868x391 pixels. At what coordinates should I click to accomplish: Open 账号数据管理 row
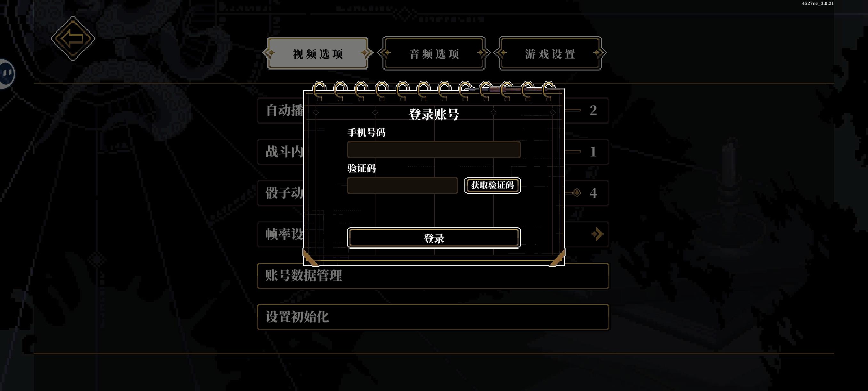click(433, 276)
